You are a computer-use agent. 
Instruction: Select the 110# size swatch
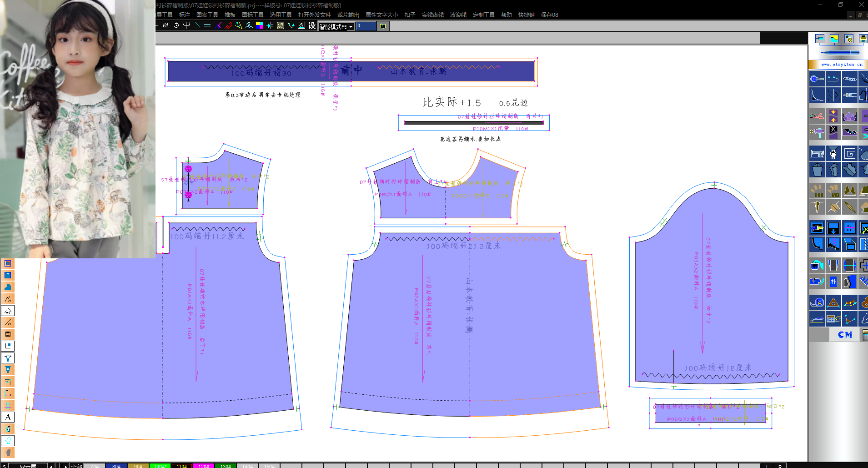(182, 466)
